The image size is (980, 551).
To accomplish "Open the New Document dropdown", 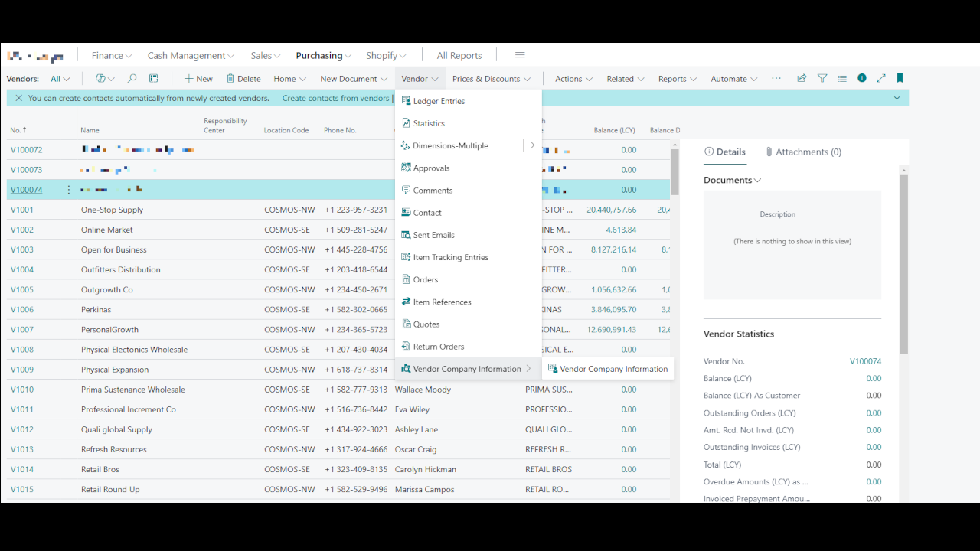I will pyautogui.click(x=354, y=78).
